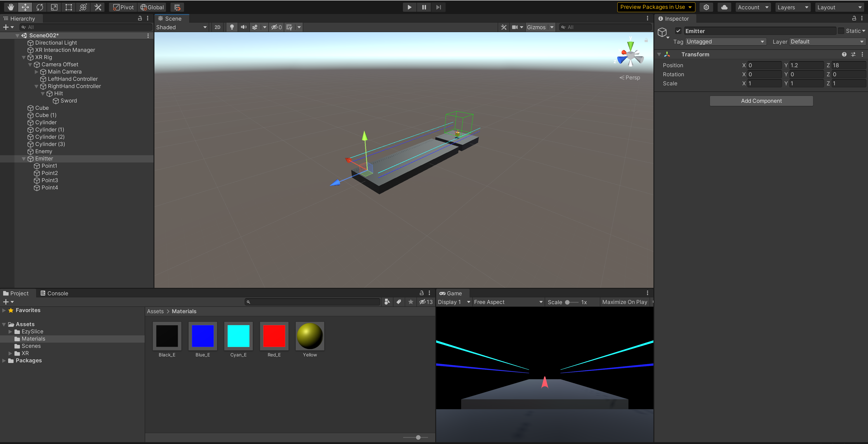
Task: Toggle the Emitter active checkbox
Action: pos(678,31)
